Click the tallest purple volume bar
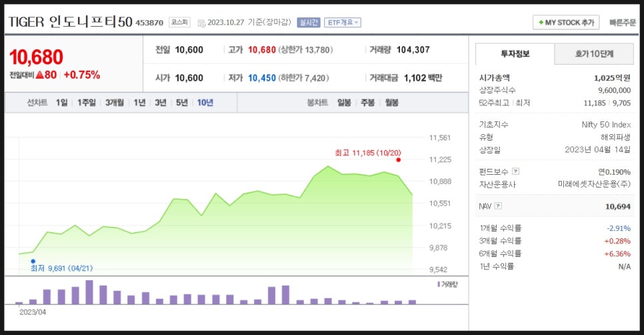 [x=89, y=292]
